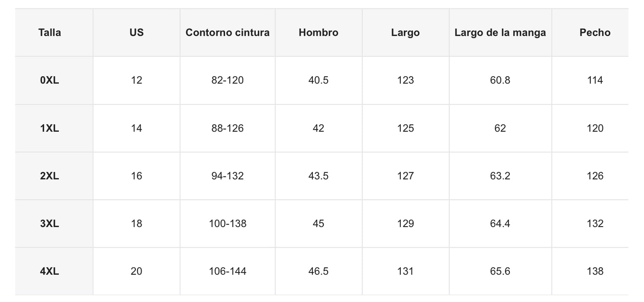Select the 3XL size row label
644x302 pixels.
click(49, 223)
